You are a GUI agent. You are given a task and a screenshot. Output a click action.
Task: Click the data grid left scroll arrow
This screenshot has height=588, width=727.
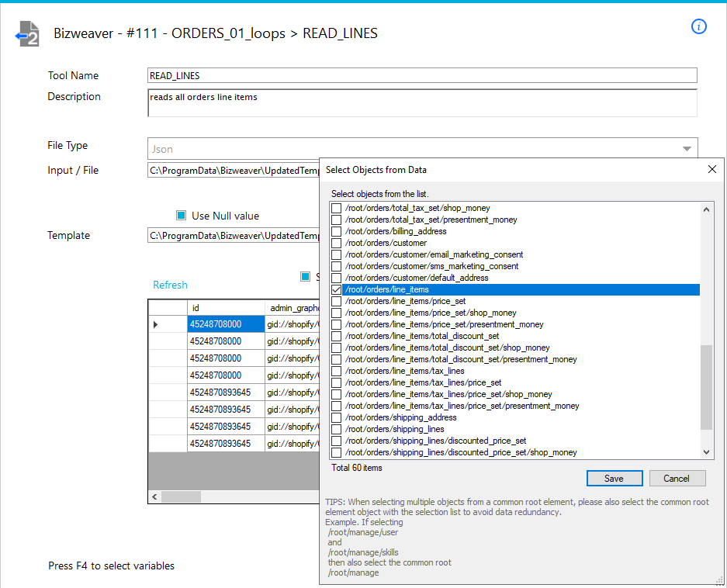154,496
